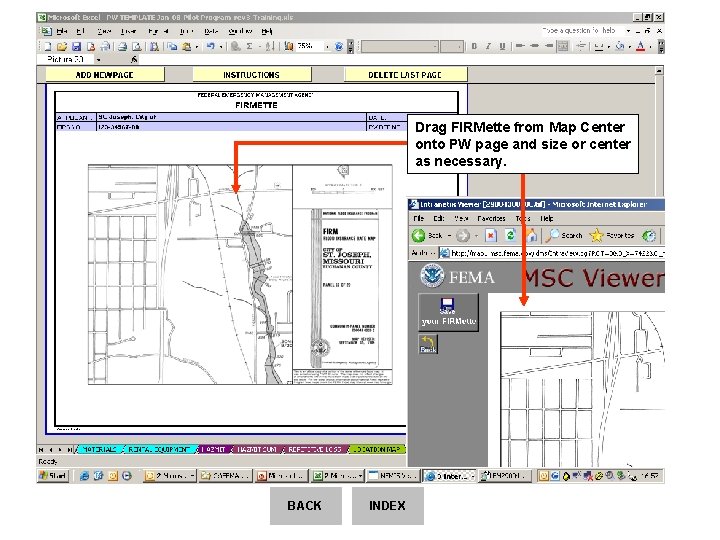Click IE Stop red X icon
Image resolution: width=720 pixels, height=540 pixels.
click(491, 236)
